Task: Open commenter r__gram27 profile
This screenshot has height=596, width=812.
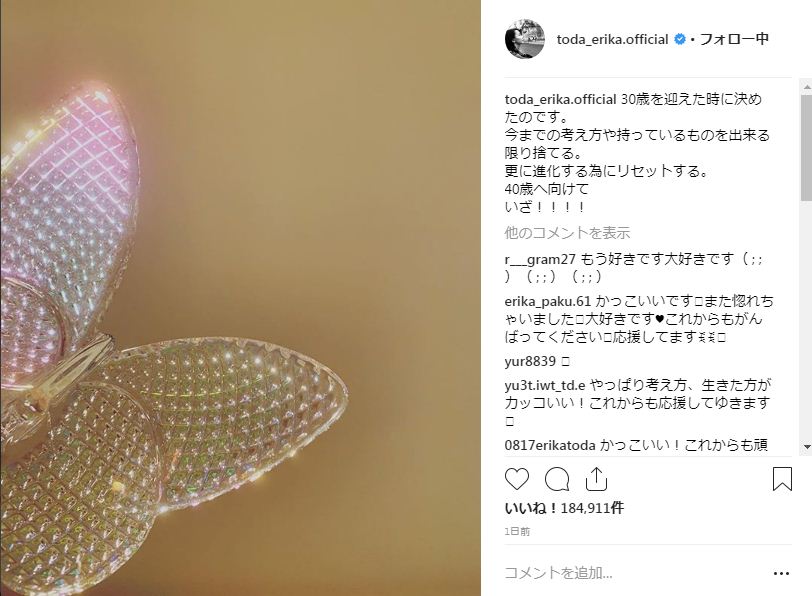Action: pos(540,259)
